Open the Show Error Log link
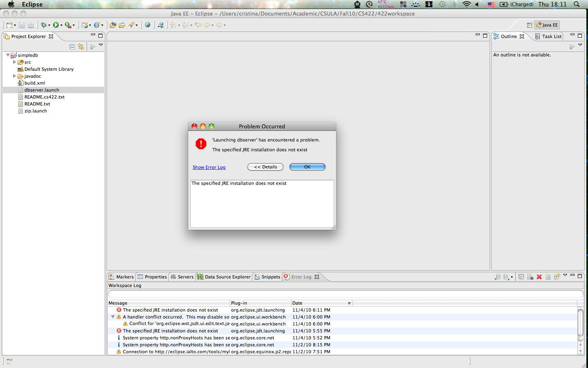The image size is (588, 368). point(209,167)
